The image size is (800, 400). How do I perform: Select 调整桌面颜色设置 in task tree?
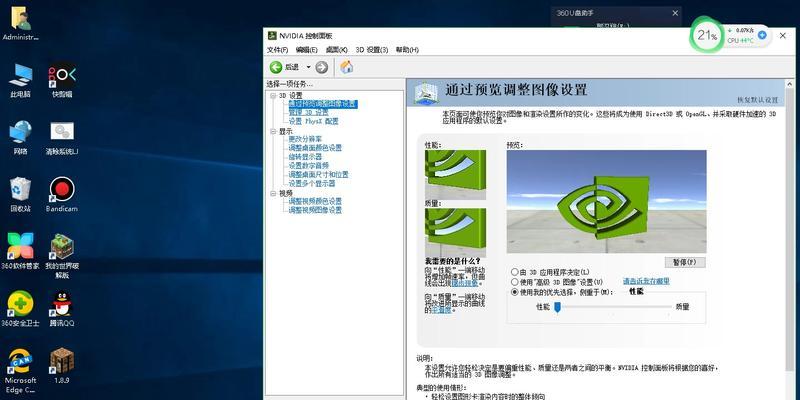[315, 148]
